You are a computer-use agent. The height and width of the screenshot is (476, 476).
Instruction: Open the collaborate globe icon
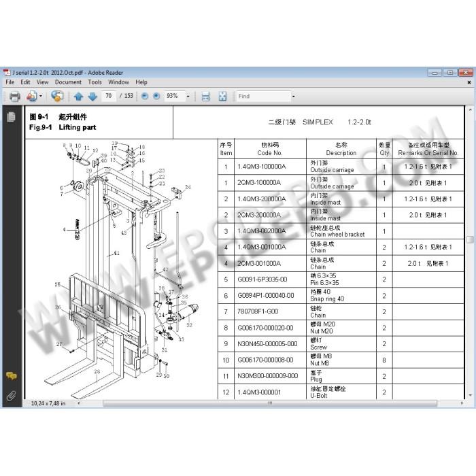(57, 97)
